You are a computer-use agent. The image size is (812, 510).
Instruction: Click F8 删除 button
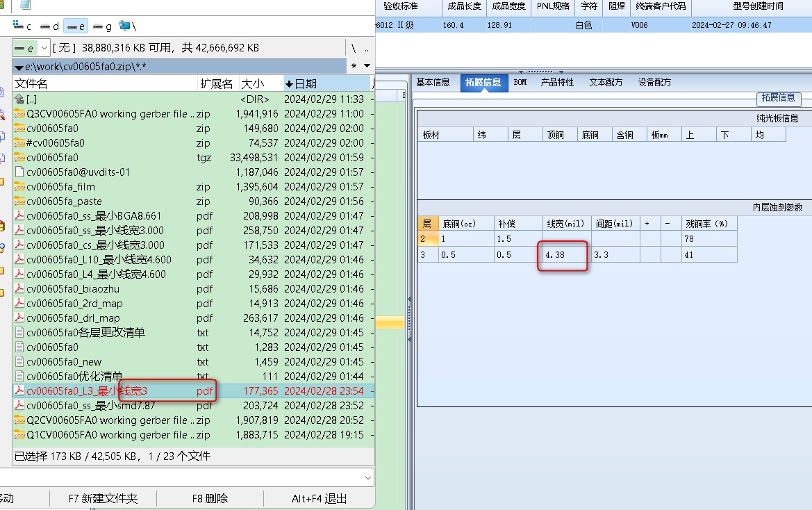[x=210, y=499]
